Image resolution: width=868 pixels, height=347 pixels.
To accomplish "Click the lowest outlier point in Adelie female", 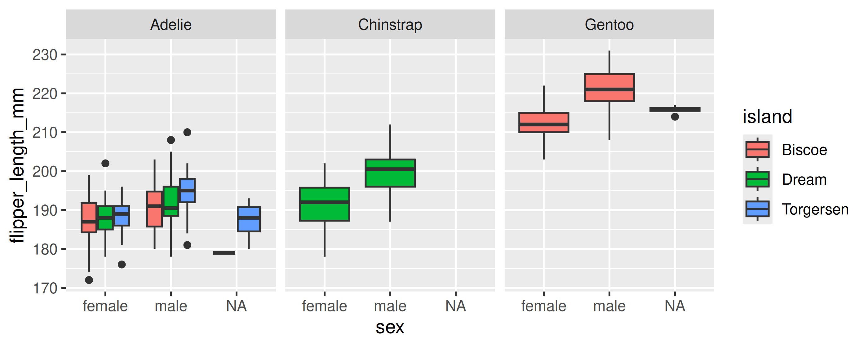I will point(89,280).
